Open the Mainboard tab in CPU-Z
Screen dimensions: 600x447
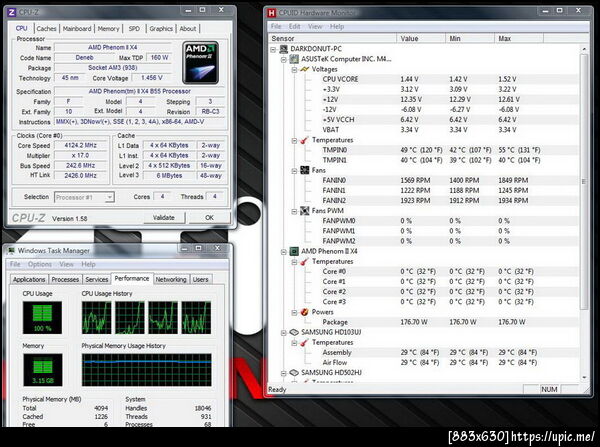click(x=77, y=29)
